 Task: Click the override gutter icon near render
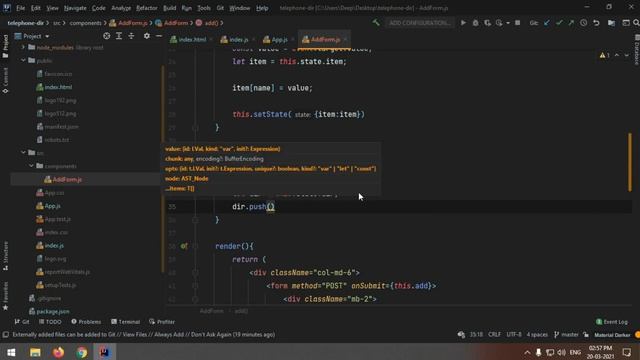[184, 246]
